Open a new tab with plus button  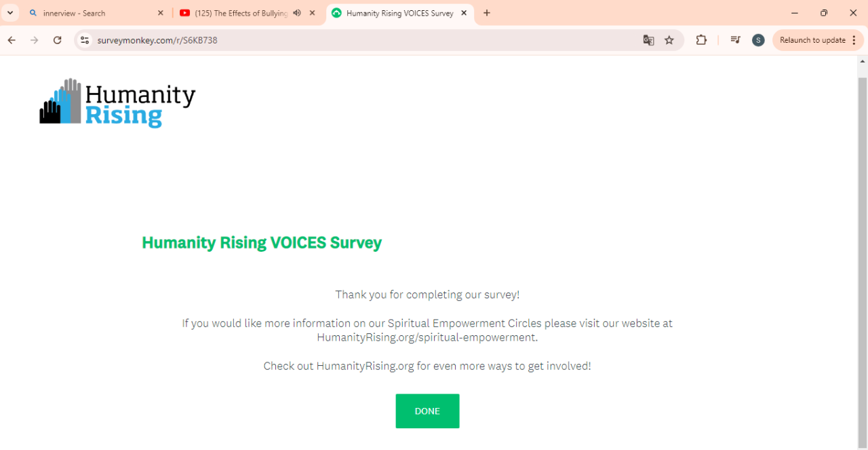[487, 13]
